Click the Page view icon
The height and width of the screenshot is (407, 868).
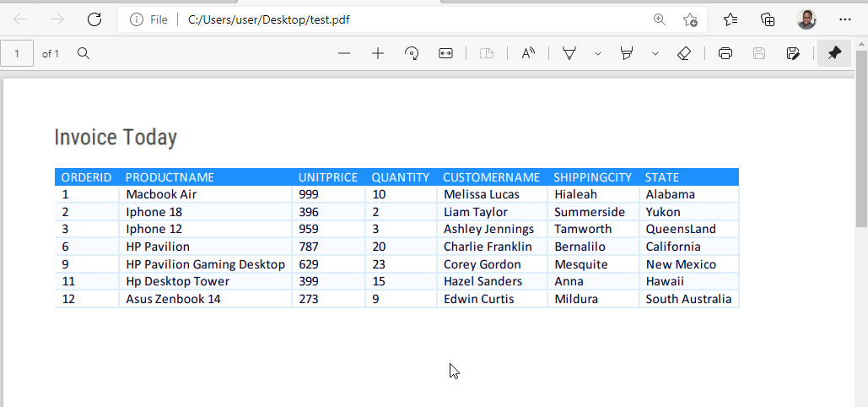(487, 53)
